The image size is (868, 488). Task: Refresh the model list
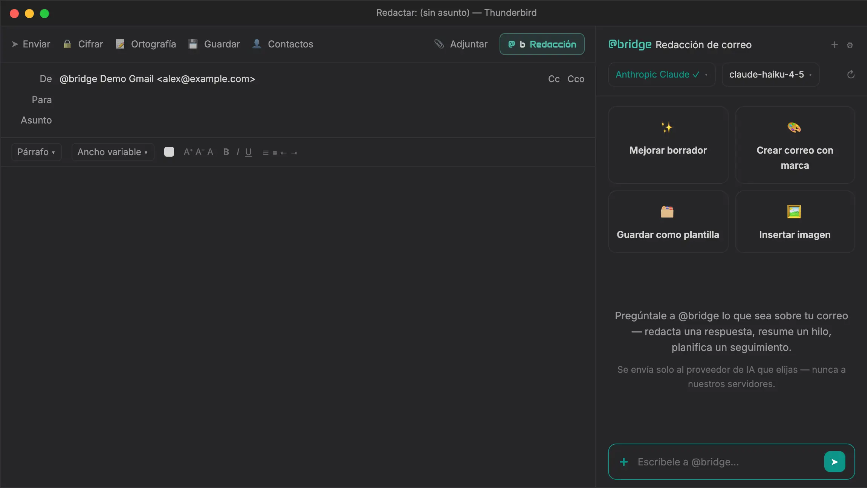point(851,75)
